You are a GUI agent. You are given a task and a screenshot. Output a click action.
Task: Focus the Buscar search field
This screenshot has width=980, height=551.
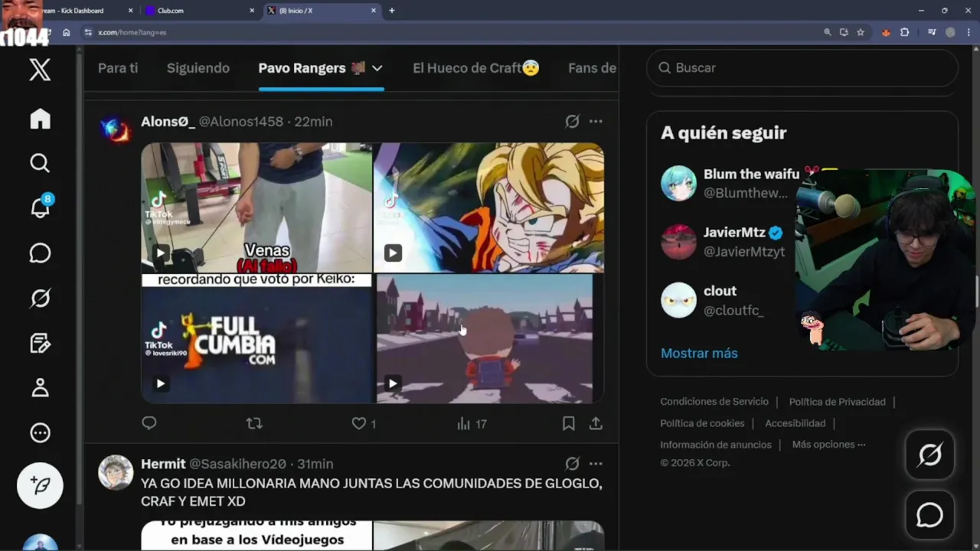[x=802, y=68]
